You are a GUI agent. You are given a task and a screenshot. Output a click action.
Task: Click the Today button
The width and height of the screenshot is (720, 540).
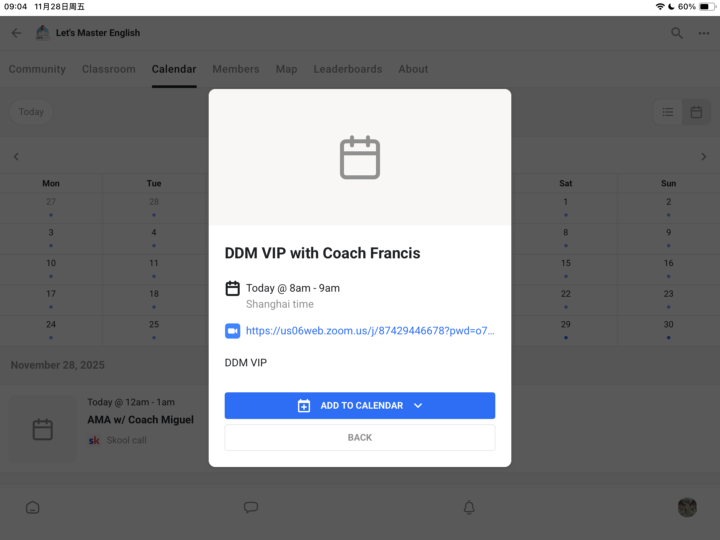coord(32,112)
